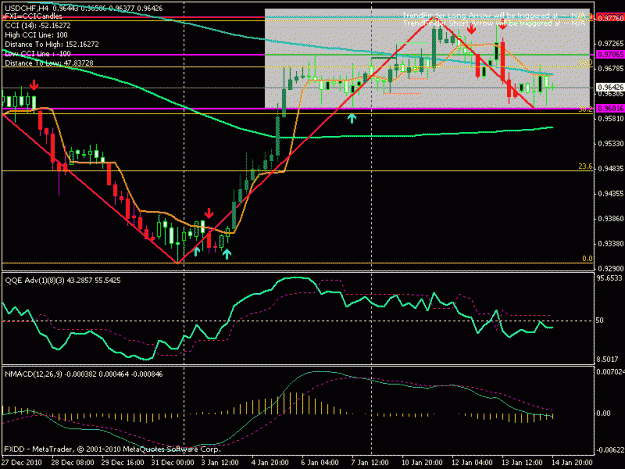Click the 0.94355 price axis label
This screenshot has height=469, width=625.
point(611,194)
